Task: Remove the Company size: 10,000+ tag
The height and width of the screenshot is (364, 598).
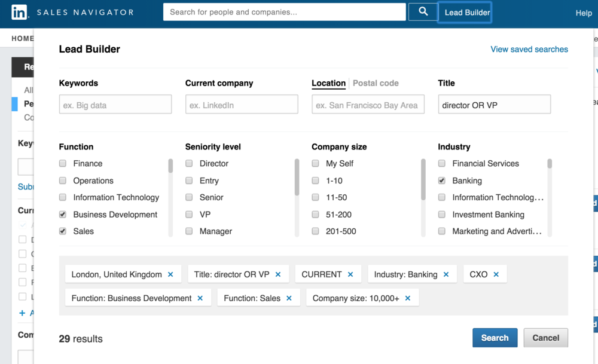Action: tap(408, 298)
